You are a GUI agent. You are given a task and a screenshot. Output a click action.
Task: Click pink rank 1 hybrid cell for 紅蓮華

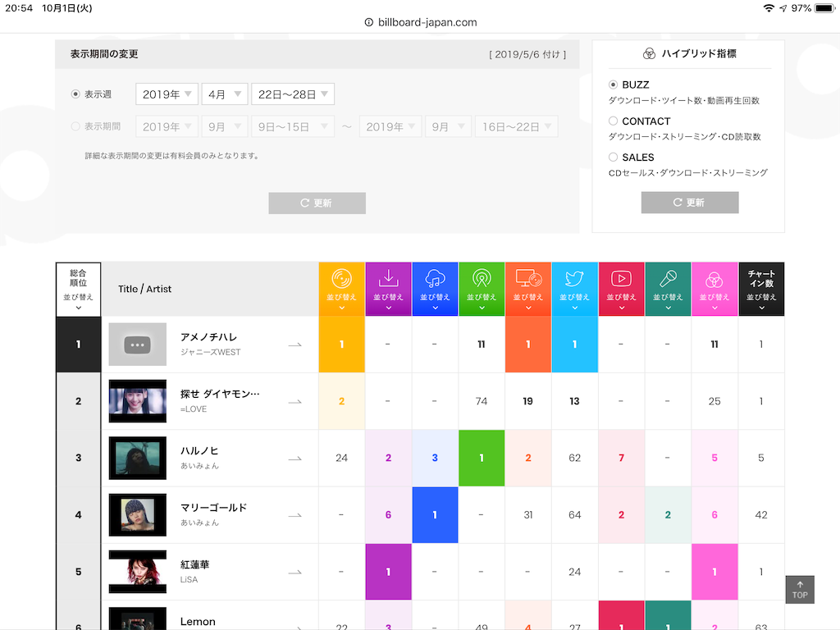[x=714, y=572]
